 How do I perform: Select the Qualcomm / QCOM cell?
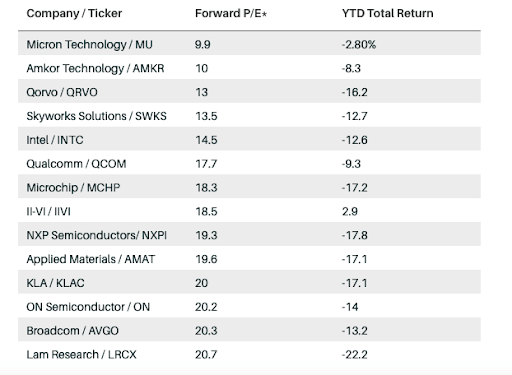click(x=76, y=164)
